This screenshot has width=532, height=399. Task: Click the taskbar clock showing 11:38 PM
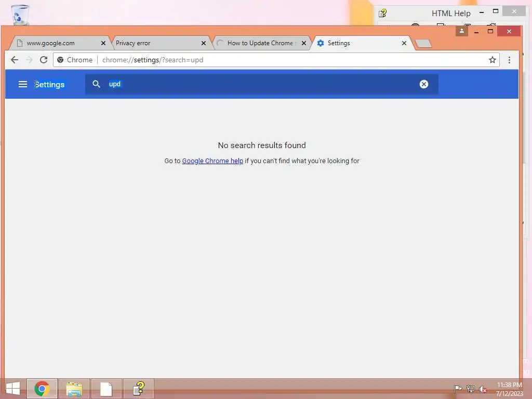pyautogui.click(x=509, y=389)
